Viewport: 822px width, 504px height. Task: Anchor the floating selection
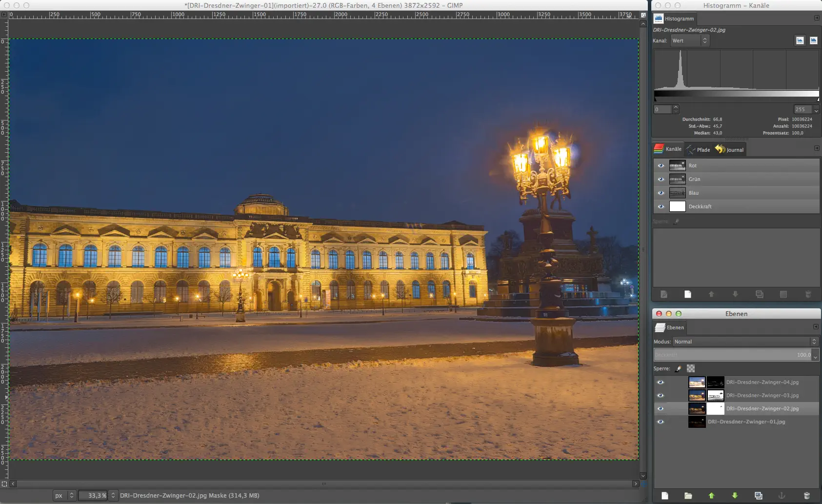(781, 495)
